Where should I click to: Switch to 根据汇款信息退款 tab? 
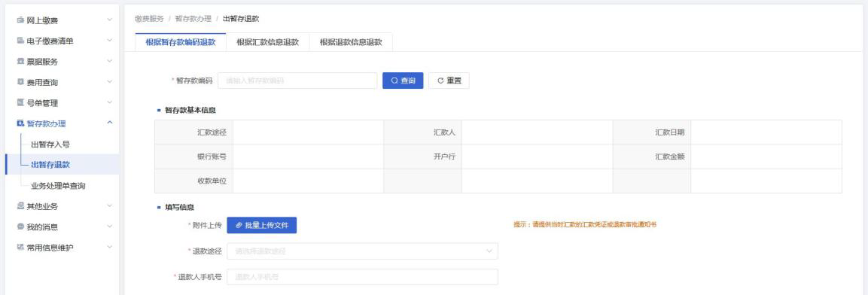268,42
